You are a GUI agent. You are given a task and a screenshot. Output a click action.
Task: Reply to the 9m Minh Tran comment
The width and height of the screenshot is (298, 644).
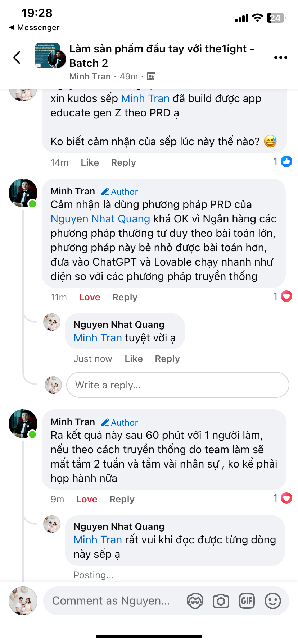click(x=122, y=499)
